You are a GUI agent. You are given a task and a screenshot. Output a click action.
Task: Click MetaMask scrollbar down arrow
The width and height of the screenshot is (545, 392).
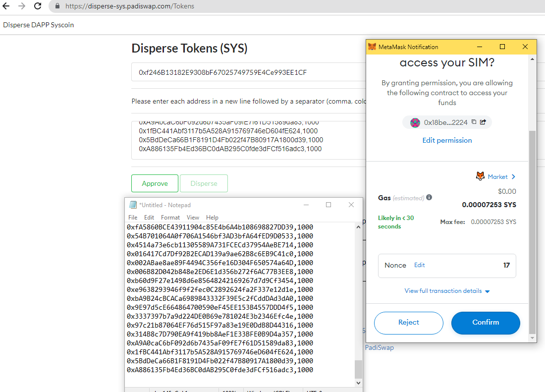[532, 337]
